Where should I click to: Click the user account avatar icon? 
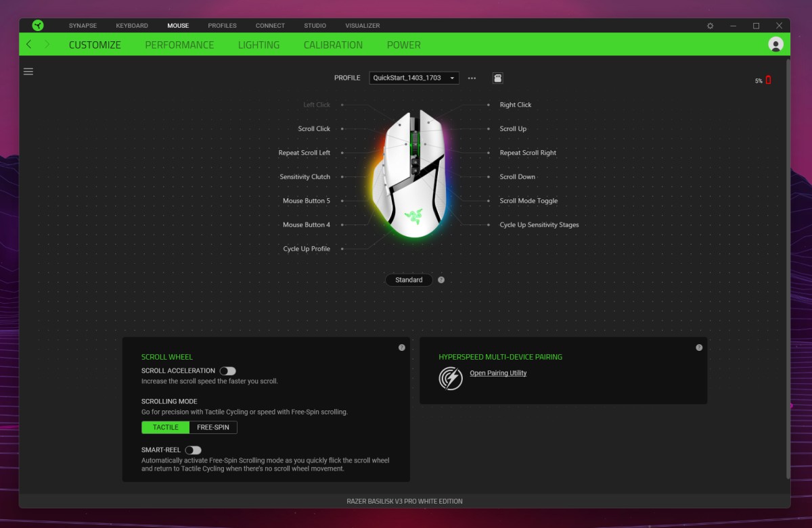coord(775,45)
